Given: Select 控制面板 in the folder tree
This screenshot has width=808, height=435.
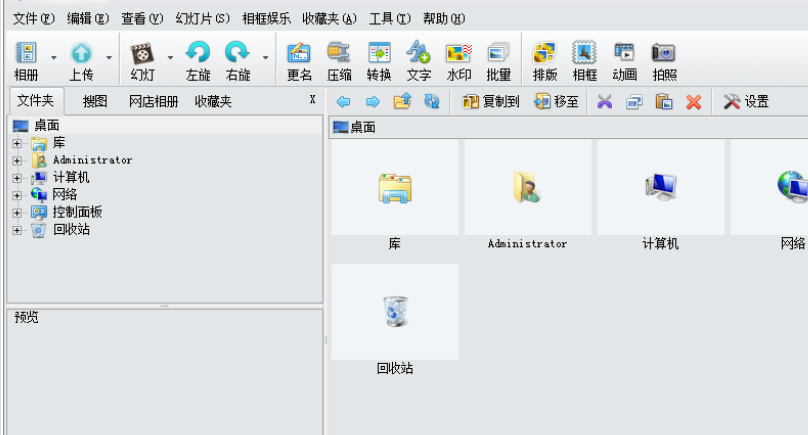Looking at the screenshot, I should tap(77, 212).
